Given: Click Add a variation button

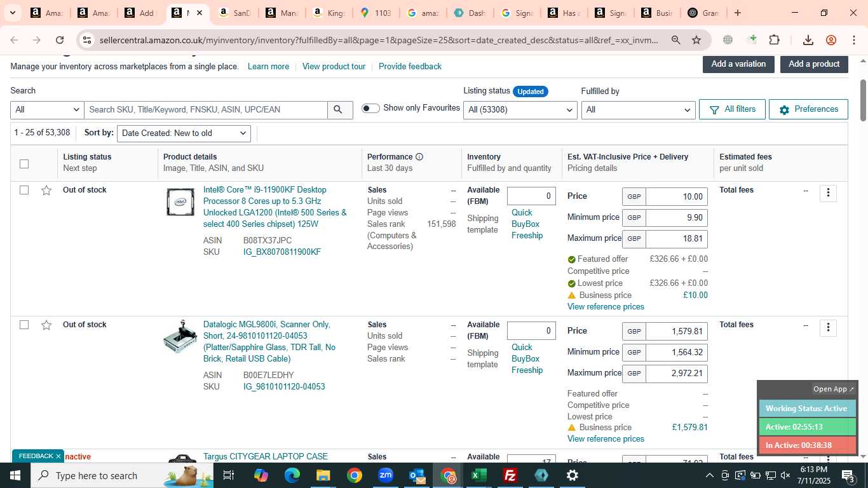Looking at the screenshot, I should coord(738,64).
